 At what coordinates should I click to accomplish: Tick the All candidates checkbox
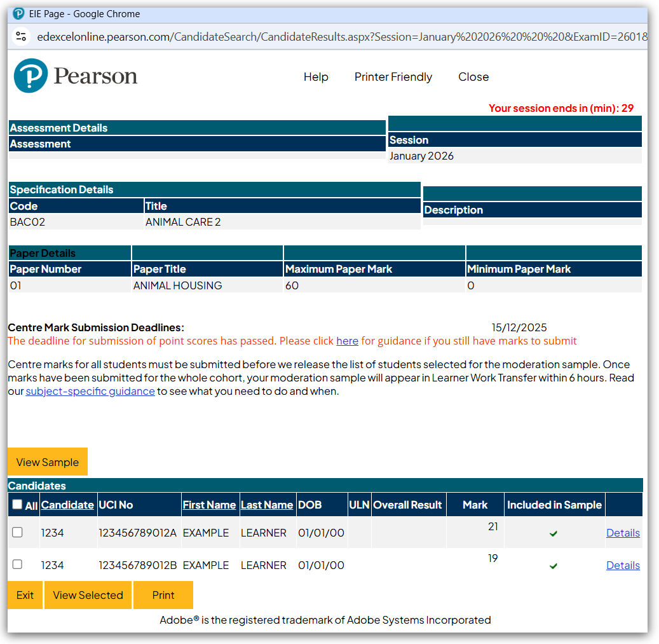coord(17,505)
